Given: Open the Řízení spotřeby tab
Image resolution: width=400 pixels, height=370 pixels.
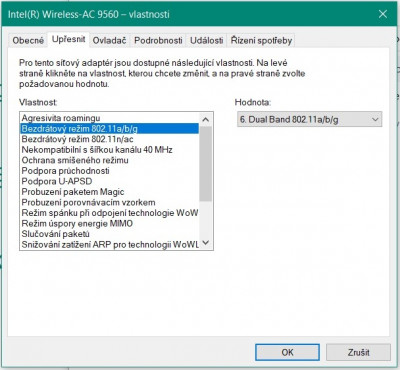Looking at the screenshot, I should 261,41.
